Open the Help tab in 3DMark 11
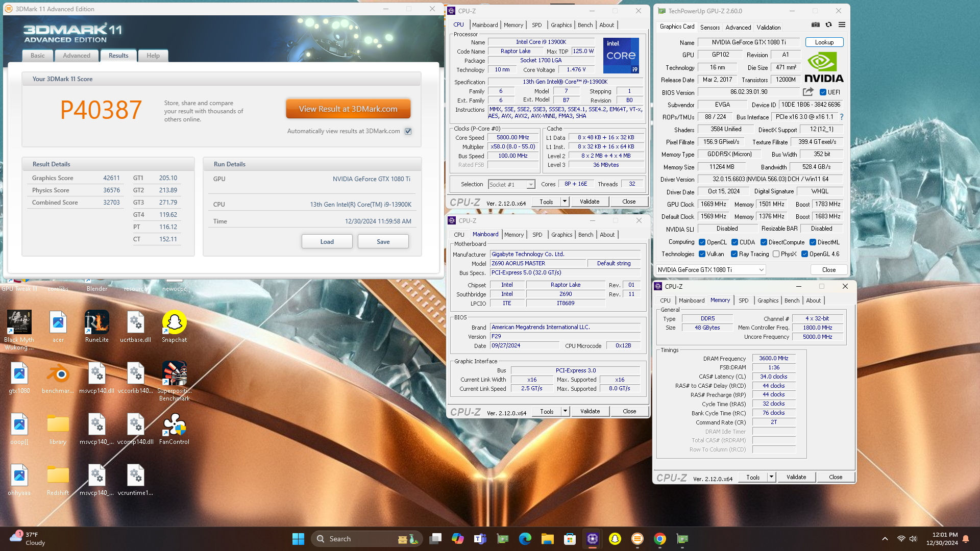 coord(153,56)
